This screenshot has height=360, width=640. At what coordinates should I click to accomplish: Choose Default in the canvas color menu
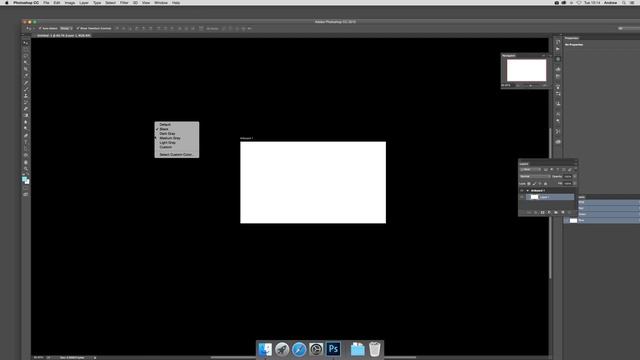tap(177, 124)
